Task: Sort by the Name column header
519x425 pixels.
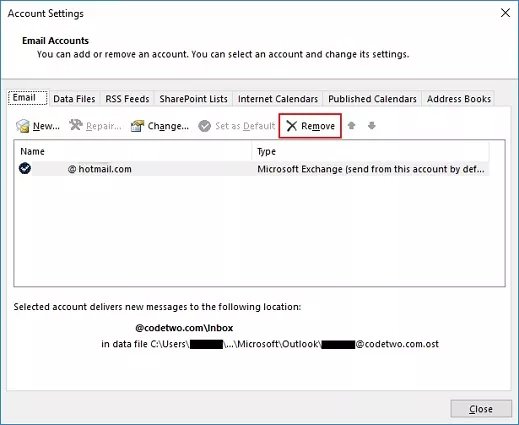Action: pos(133,151)
